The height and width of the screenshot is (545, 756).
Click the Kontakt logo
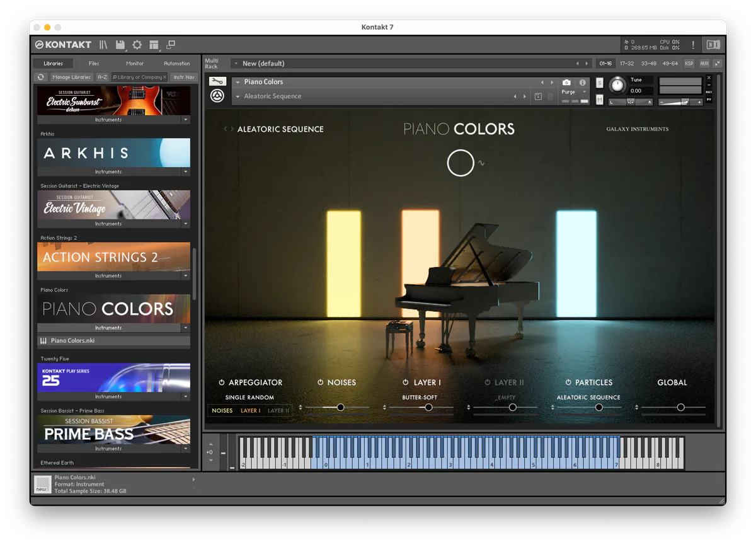pyautogui.click(x=63, y=45)
